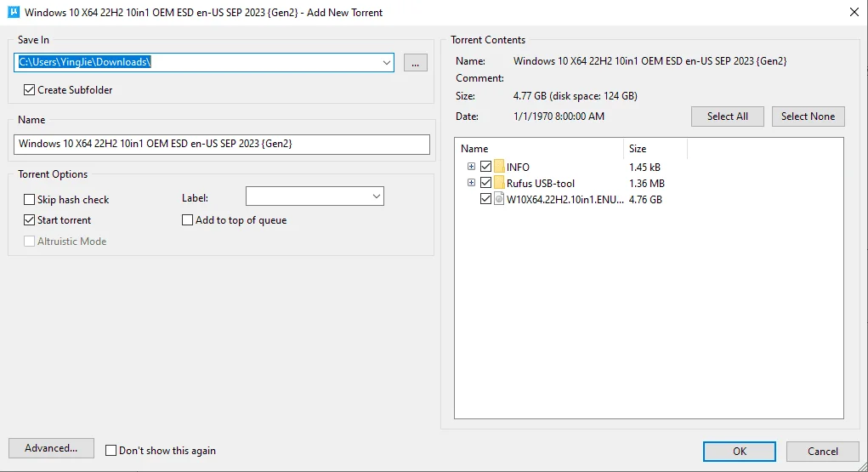
Task: Sort by the Name column header
Action: 540,149
